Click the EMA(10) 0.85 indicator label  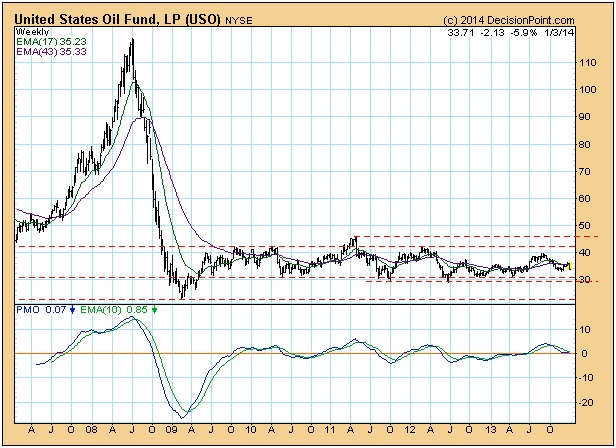[x=115, y=310]
